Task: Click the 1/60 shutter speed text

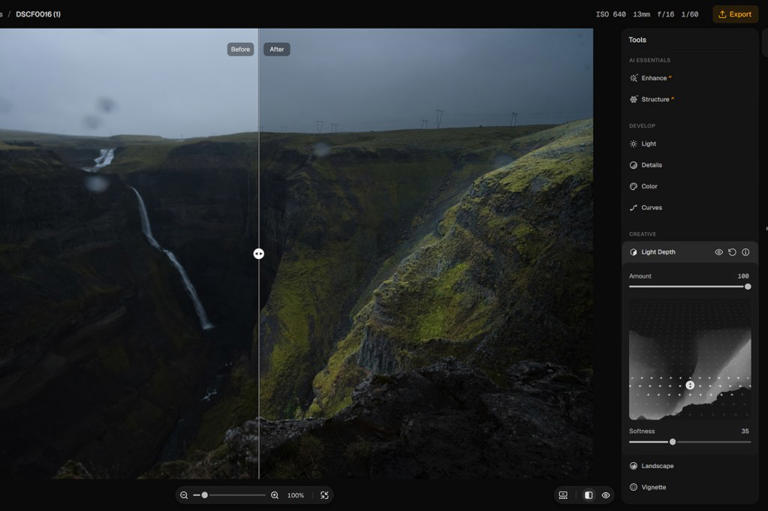Action: pyautogui.click(x=690, y=14)
